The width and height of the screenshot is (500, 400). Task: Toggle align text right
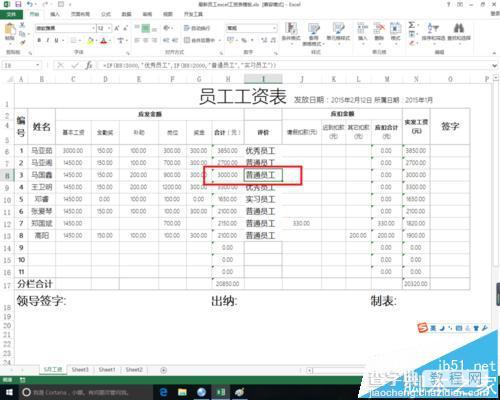pyautogui.click(x=154, y=40)
